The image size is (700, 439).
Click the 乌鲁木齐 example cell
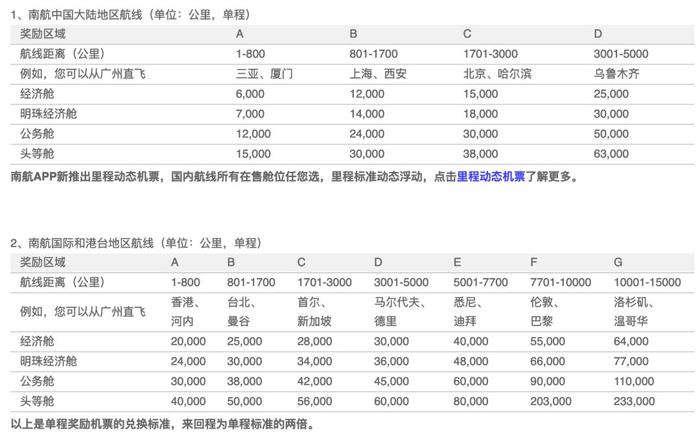[x=617, y=74]
